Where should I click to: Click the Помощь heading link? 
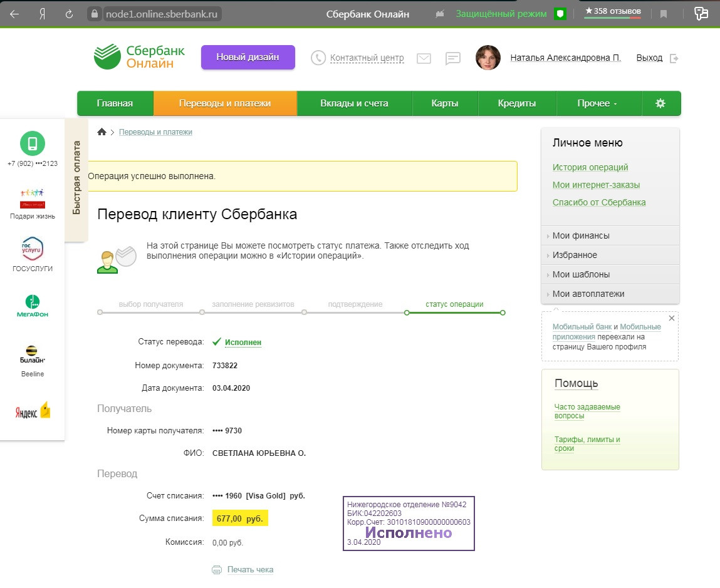577,383
